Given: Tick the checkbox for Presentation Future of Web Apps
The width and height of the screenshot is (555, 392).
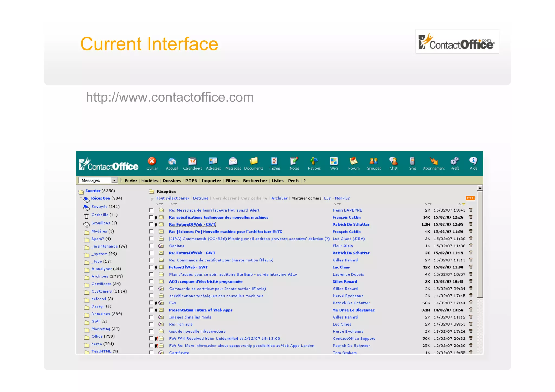Looking at the screenshot, I should click(151, 310).
